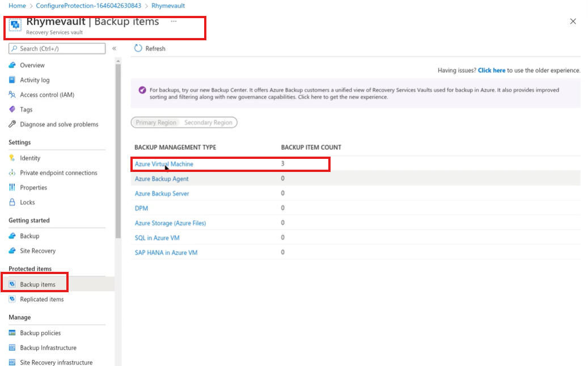Open the ellipsis more options in header

point(174,22)
